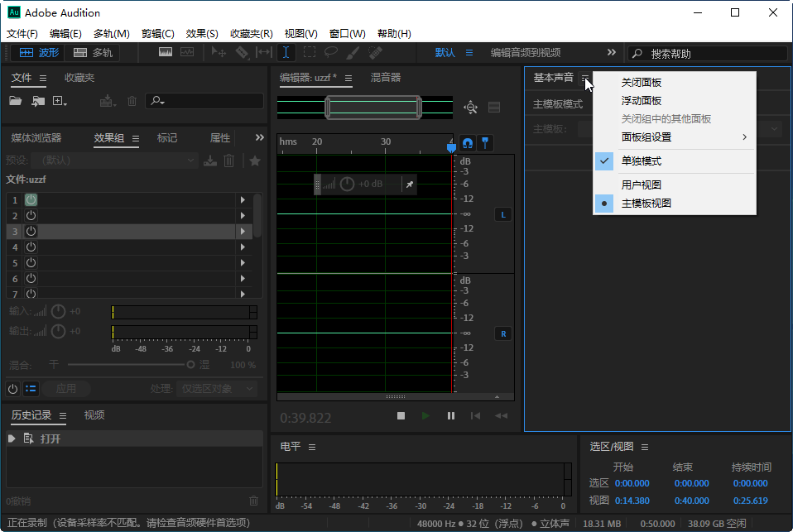Click the 应用 button
This screenshot has width=793, height=532.
66,388
